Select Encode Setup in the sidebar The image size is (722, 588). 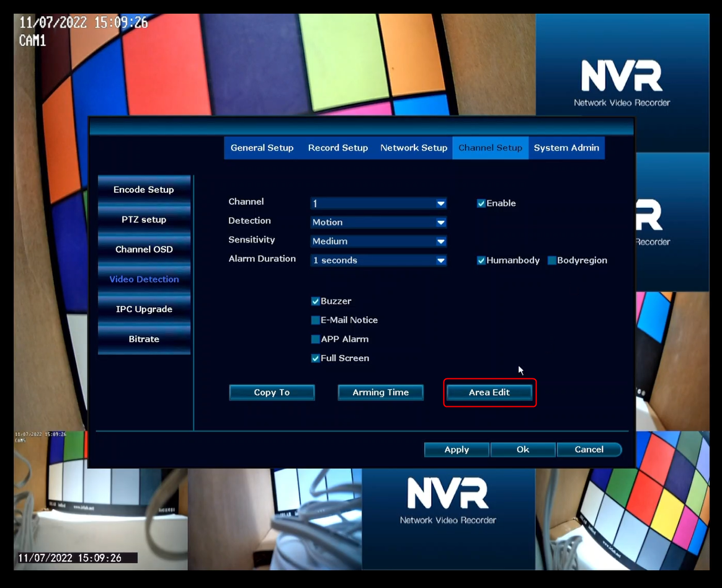[144, 190]
